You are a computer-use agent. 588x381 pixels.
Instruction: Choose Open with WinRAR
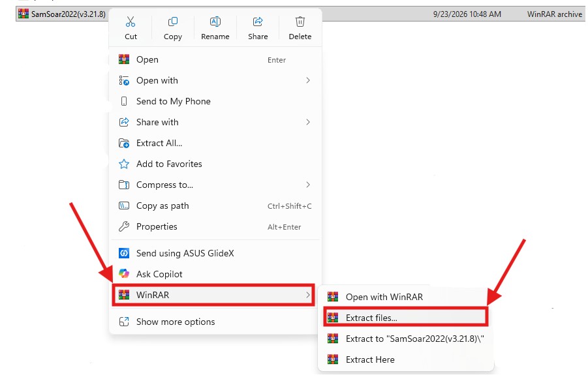(x=406, y=297)
